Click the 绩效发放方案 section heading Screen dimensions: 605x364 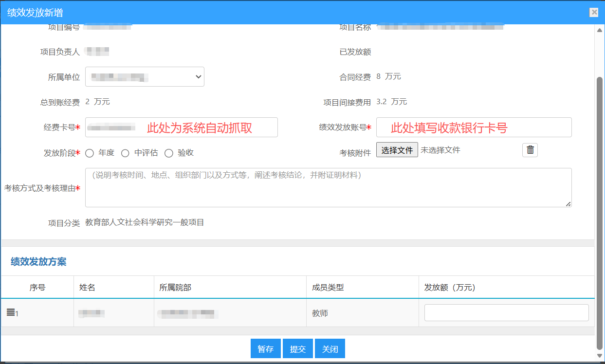pyautogui.click(x=38, y=262)
